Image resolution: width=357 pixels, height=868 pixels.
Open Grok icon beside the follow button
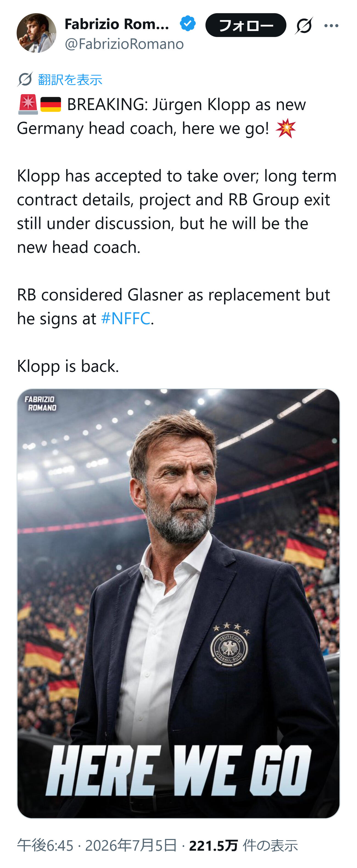[304, 25]
